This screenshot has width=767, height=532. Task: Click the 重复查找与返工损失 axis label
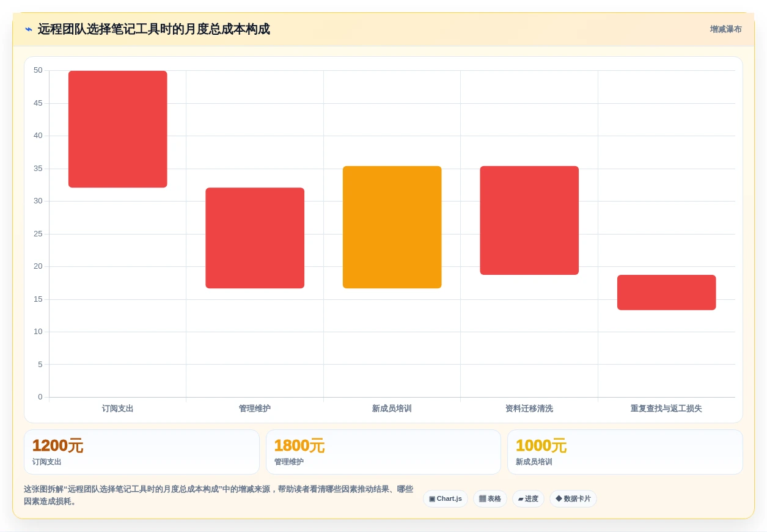tap(666, 409)
